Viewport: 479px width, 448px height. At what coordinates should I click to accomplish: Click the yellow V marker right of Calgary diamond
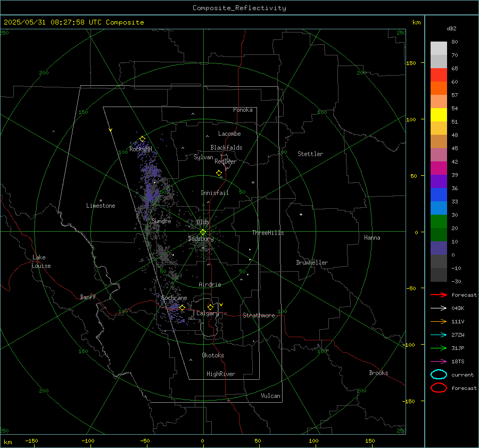click(221, 305)
